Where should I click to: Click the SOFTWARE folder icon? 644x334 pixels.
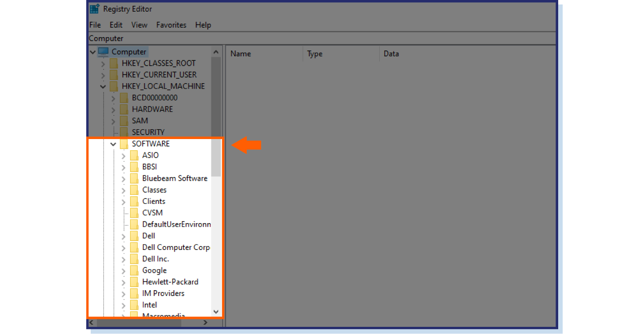click(x=124, y=144)
